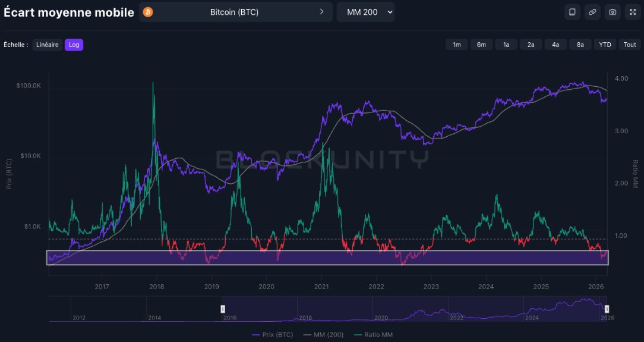Click the 2026 x-axis label
Screen dimensions: 644x342
[596, 287]
